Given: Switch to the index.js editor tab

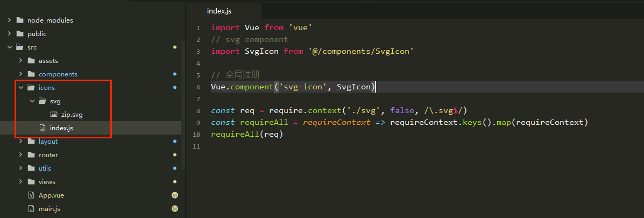Looking at the screenshot, I should point(219,11).
